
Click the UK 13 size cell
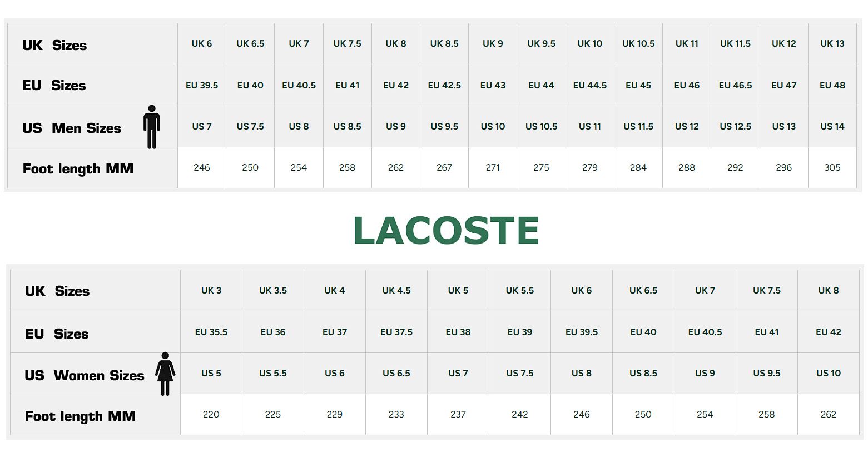click(x=832, y=43)
